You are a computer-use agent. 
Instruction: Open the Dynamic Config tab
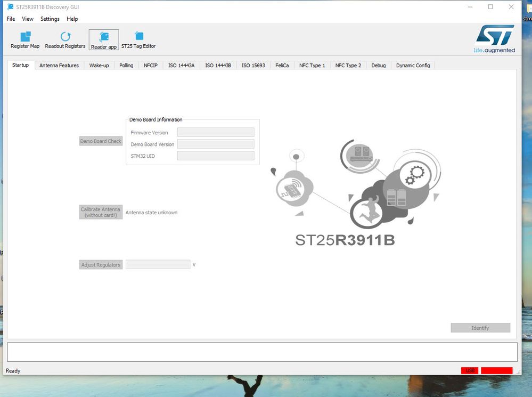point(413,65)
